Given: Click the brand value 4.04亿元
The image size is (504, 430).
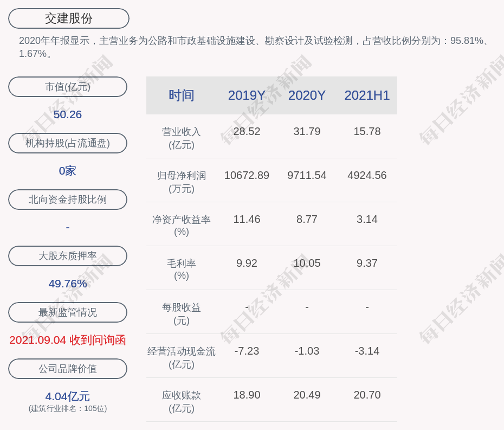Looking at the screenshot, I should click(x=68, y=396).
